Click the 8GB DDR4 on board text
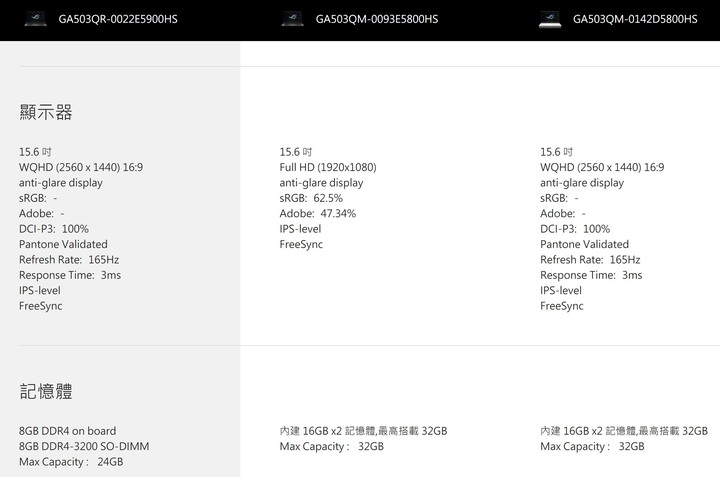The height and width of the screenshot is (477, 720). (x=68, y=431)
